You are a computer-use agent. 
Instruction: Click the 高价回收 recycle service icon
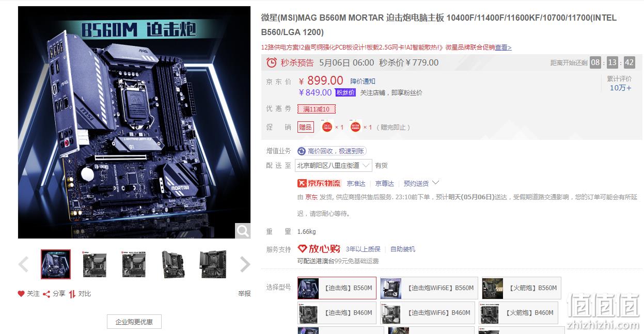tap(302, 151)
